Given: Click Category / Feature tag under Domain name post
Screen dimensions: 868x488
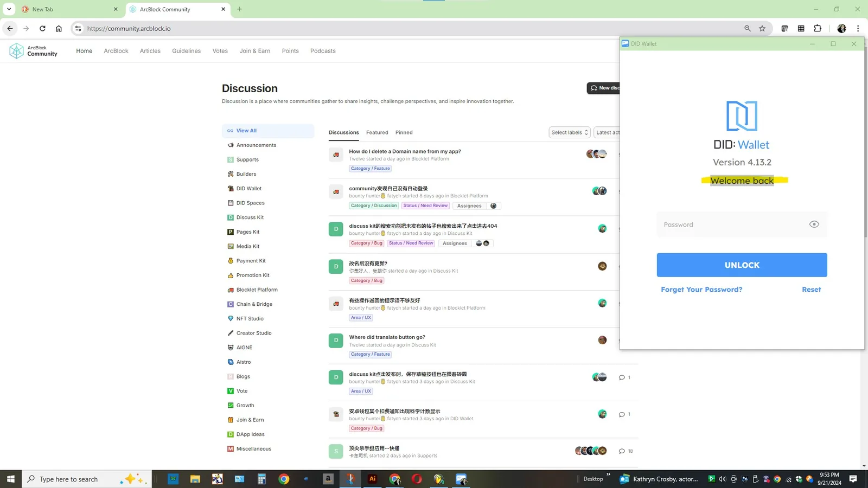Looking at the screenshot, I should pos(371,169).
